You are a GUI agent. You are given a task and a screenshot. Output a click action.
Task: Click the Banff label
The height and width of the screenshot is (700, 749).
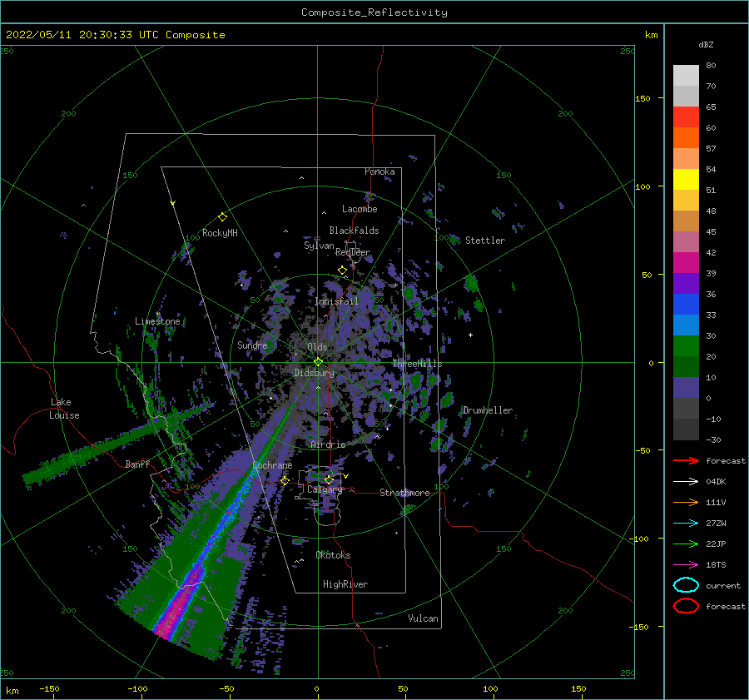137,464
